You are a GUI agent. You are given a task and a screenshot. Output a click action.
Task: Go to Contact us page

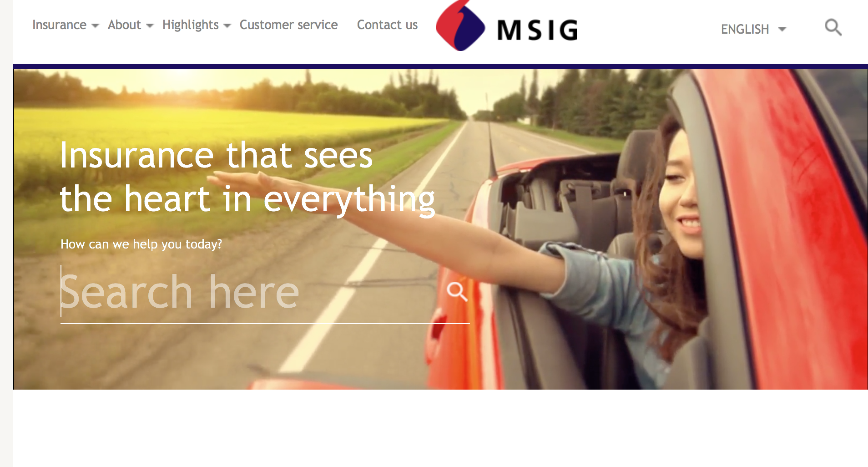coord(387,25)
